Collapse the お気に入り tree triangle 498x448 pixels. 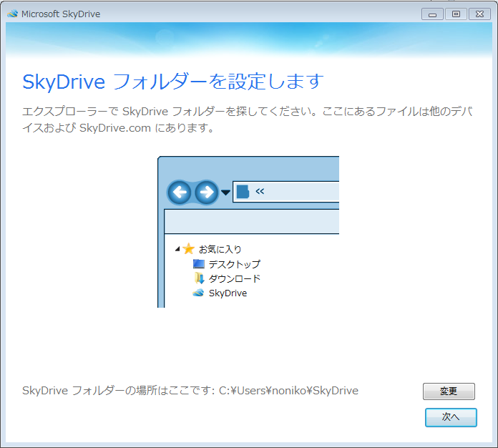177,249
